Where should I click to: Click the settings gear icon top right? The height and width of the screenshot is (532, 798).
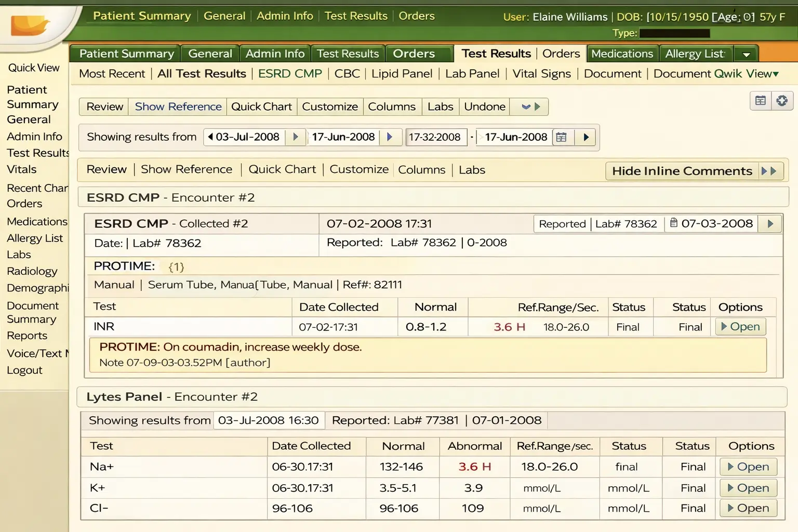(x=782, y=100)
